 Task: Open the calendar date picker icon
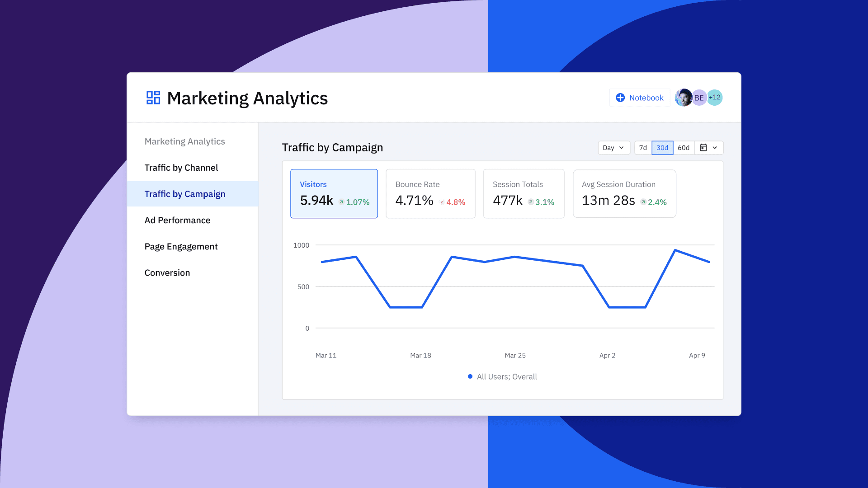[x=704, y=148]
